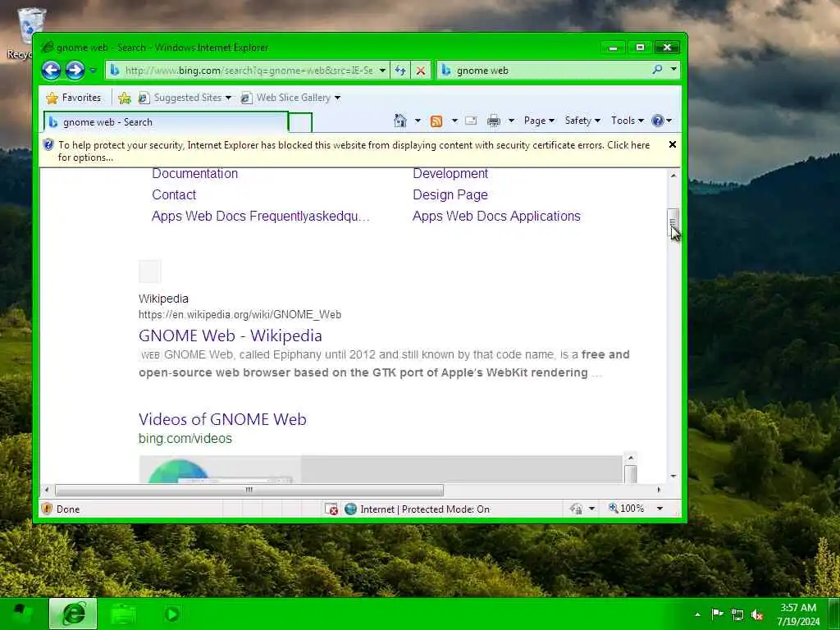840x630 pixels.
Task: Open the Page menu
Action: [539, 121]
